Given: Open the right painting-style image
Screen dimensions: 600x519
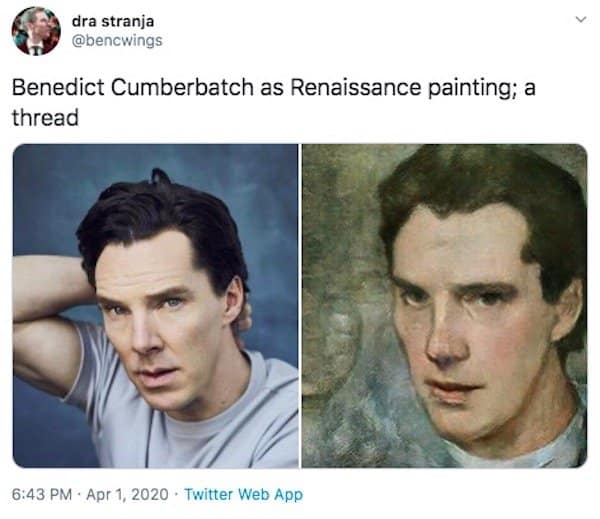Looking at the screenshot, I should (445, 306).
